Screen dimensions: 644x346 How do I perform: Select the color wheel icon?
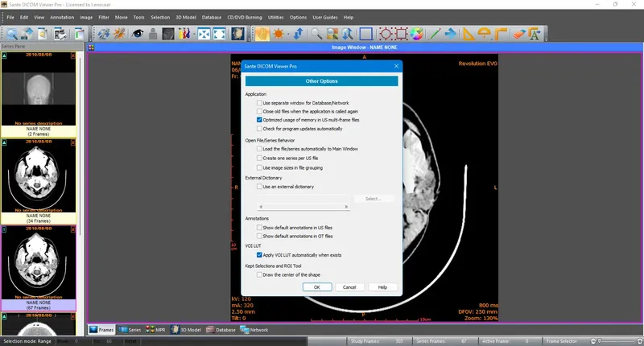(416, 34)
